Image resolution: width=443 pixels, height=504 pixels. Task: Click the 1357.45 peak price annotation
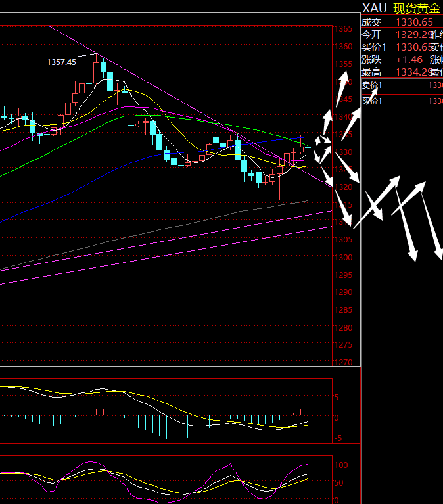coord(61,62)
